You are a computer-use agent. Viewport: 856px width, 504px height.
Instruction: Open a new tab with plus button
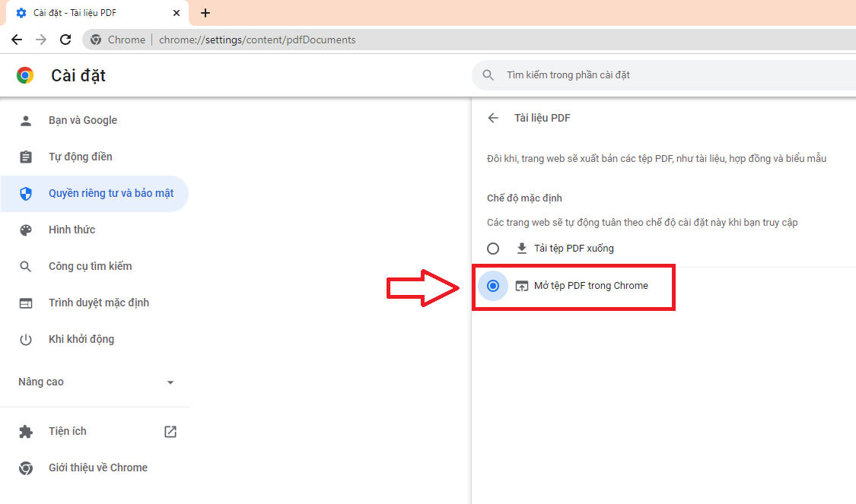205,13
